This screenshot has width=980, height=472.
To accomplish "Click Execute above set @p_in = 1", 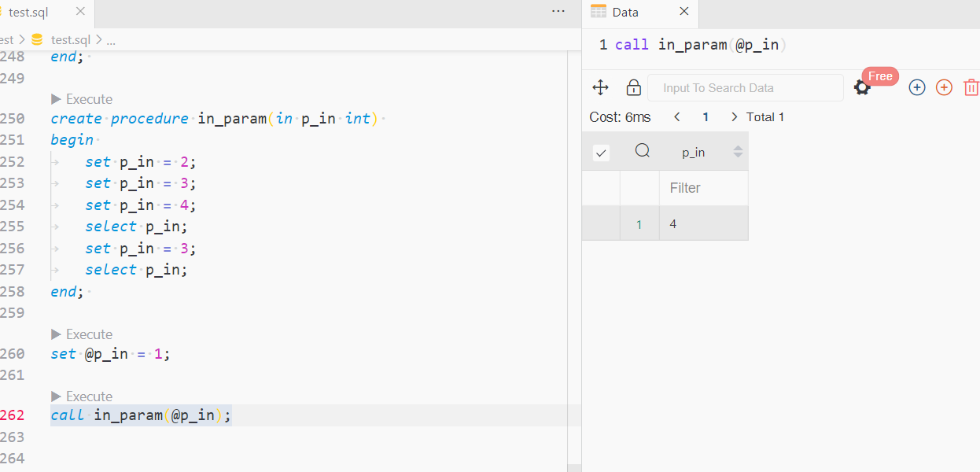I will click(82, 334).
